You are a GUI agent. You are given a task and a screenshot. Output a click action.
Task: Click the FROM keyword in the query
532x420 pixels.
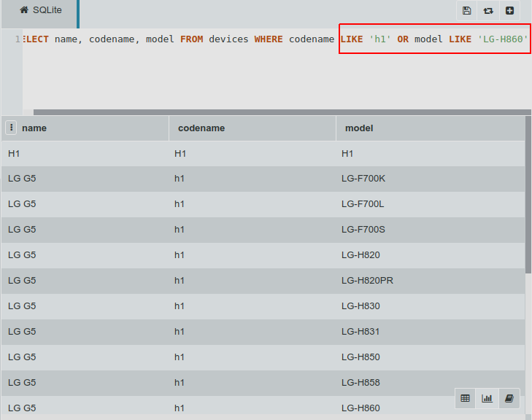tap(192, 39)
